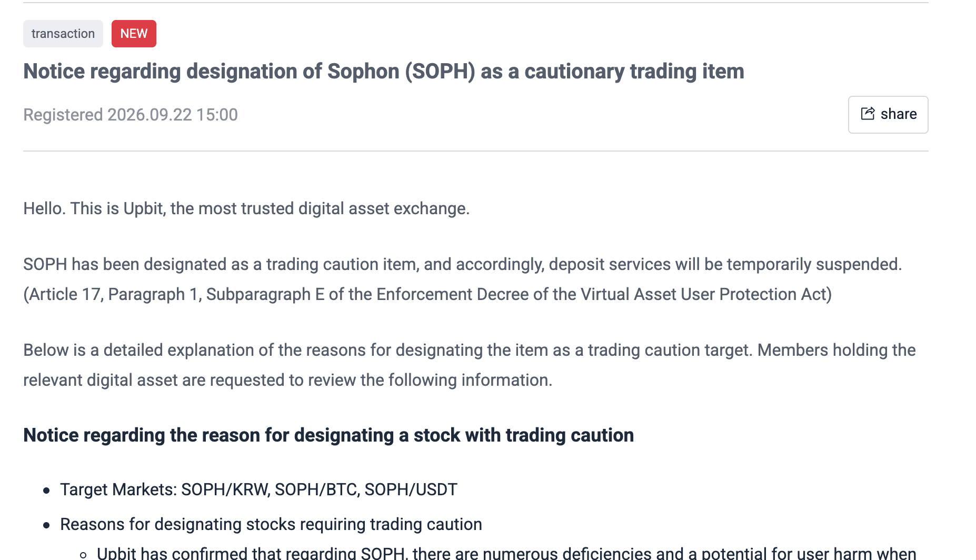This screenshot has height=560, width=976.
Task: Click the Article 17, Paragraph 1 reference line
Action: click(x=427, y=294)
